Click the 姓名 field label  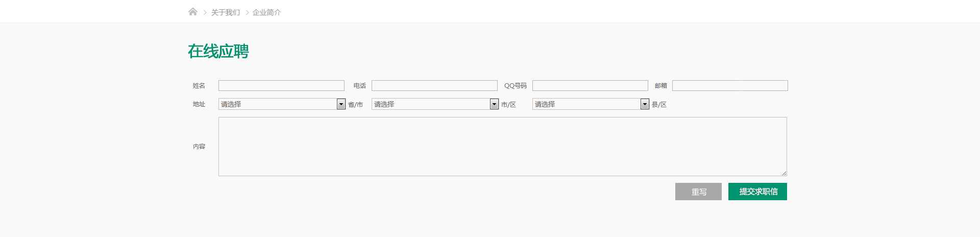click(199, 86)
